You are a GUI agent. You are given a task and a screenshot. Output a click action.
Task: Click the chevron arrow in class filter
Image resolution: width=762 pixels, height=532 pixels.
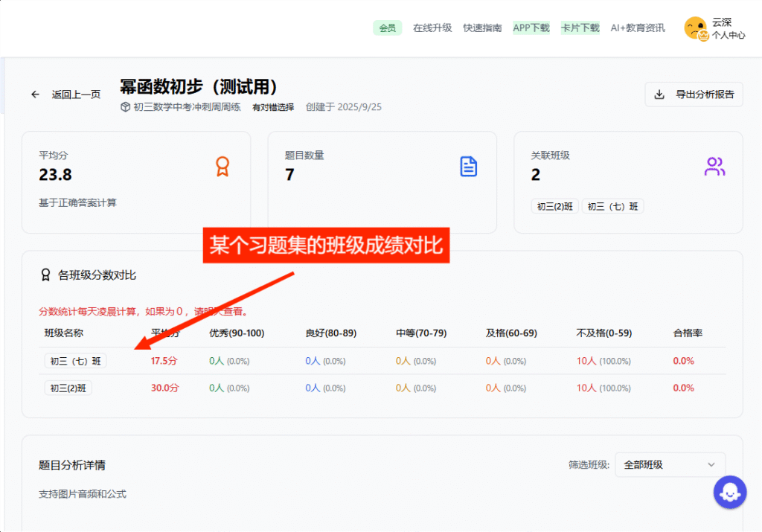click(x=711, y=465)
